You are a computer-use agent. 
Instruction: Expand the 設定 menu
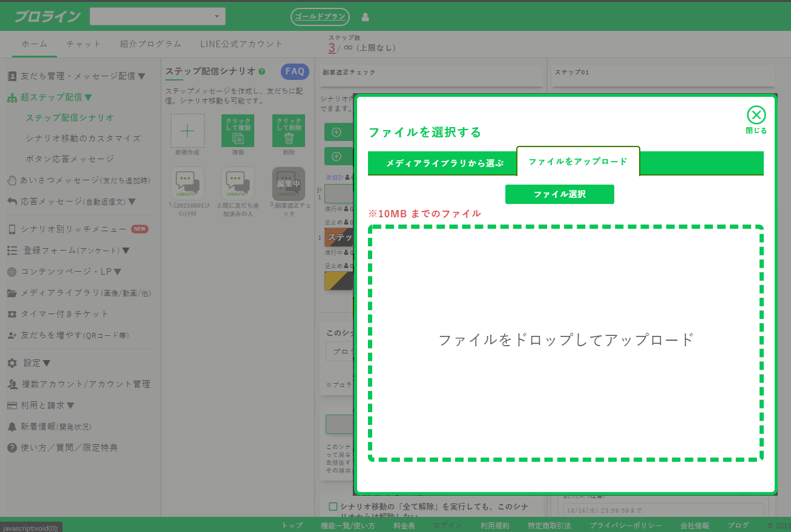click(29, 363)
